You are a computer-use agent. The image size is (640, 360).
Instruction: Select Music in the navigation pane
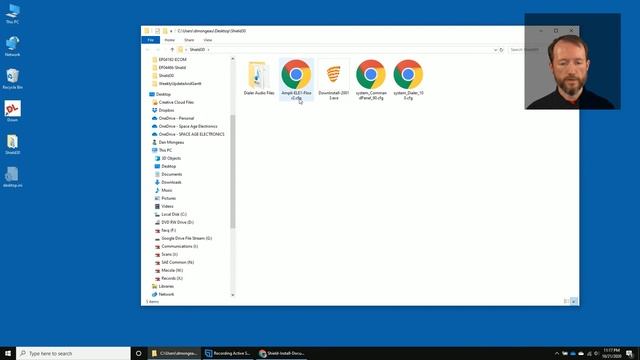(x=167, y=190)
